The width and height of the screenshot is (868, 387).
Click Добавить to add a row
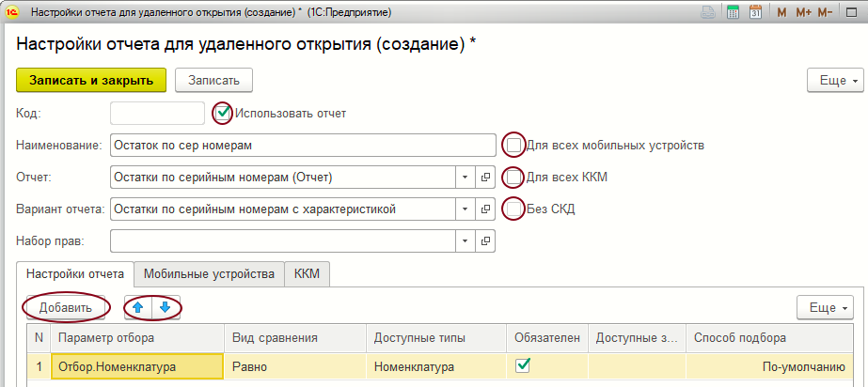tap(66, 307)
